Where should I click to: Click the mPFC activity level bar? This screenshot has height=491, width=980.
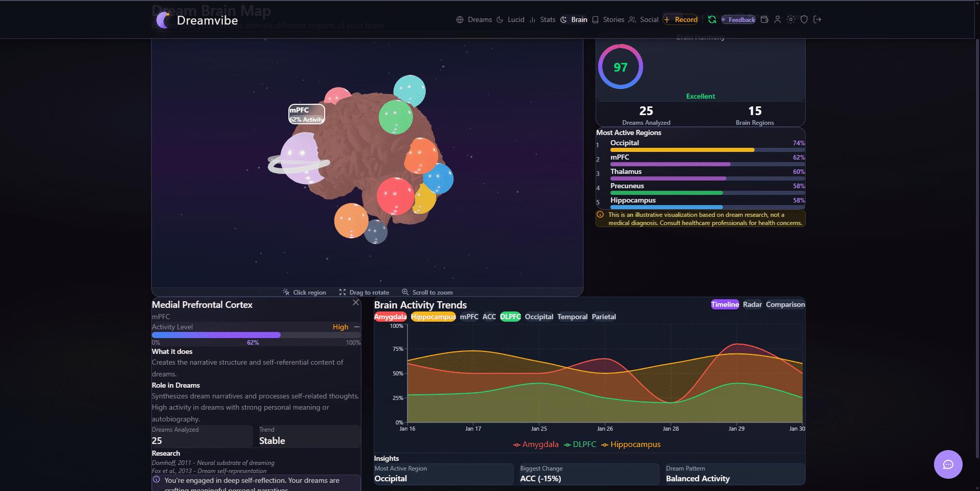(x=256, y=335)
